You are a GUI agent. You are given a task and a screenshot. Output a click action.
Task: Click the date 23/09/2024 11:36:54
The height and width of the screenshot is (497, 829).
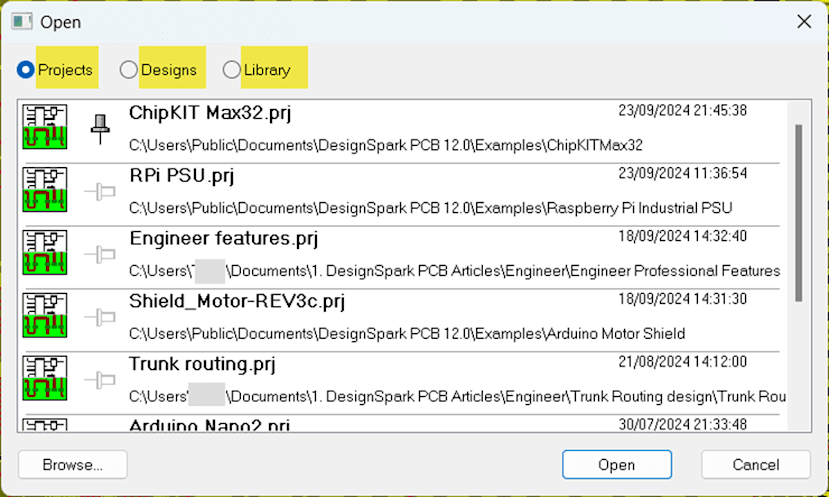coord(683,173)
